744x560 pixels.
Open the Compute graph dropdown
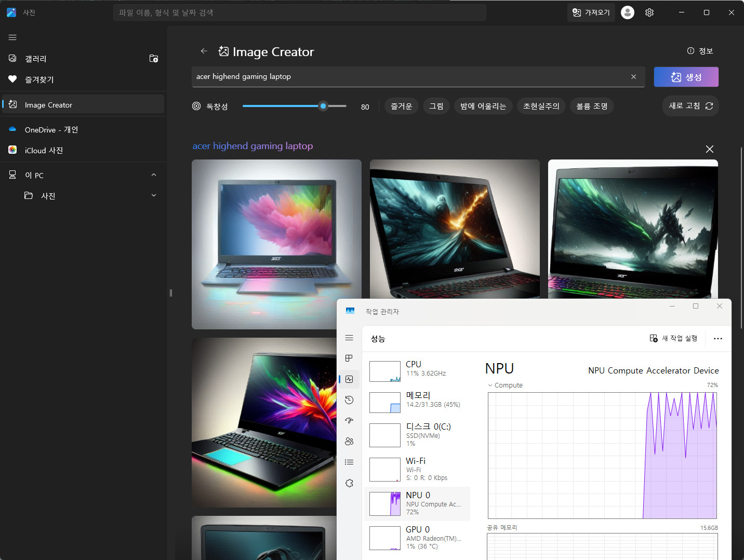pos(490,385)
